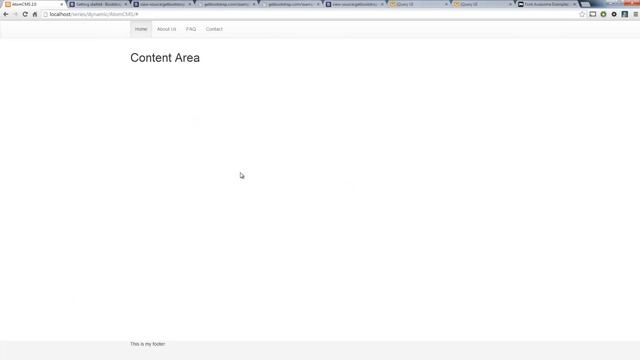
Task: Select Home in the navbar
Action: 141,29
